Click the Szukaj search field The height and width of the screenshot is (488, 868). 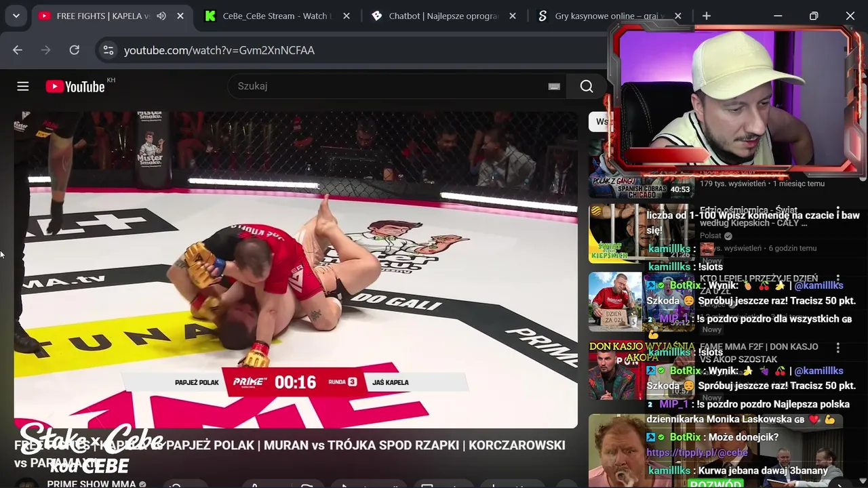tap(387, 86)
